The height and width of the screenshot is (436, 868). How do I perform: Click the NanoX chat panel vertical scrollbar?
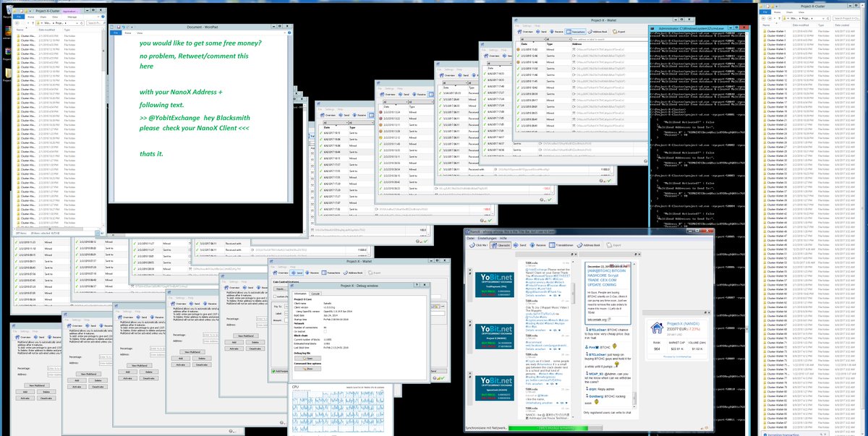pos(634,336)
